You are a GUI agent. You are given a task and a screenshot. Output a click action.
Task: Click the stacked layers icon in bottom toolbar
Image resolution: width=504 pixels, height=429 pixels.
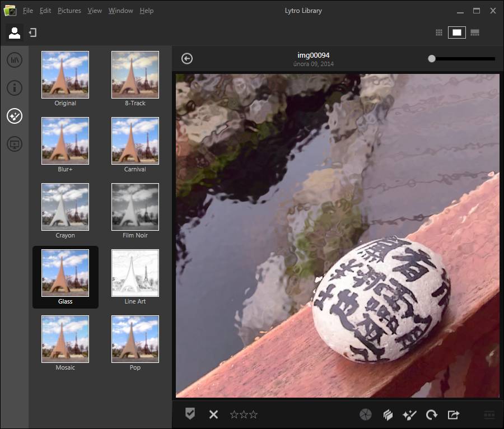coord(388,415)
